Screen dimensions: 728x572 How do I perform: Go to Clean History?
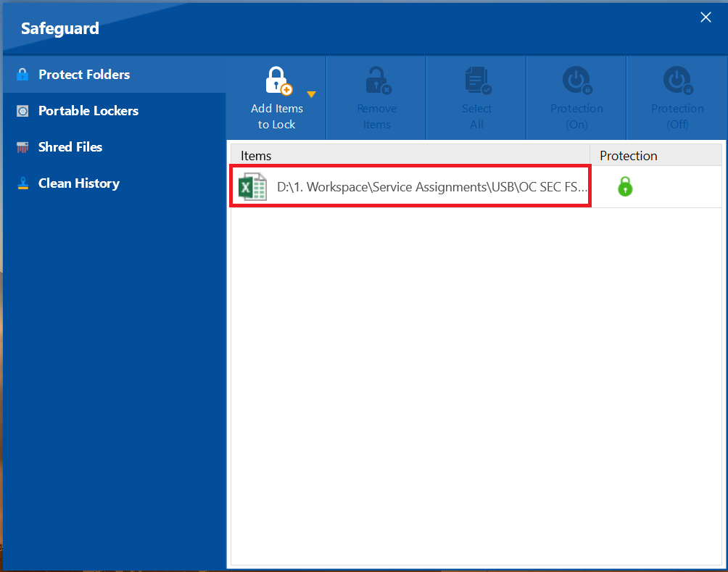[115, 183]
